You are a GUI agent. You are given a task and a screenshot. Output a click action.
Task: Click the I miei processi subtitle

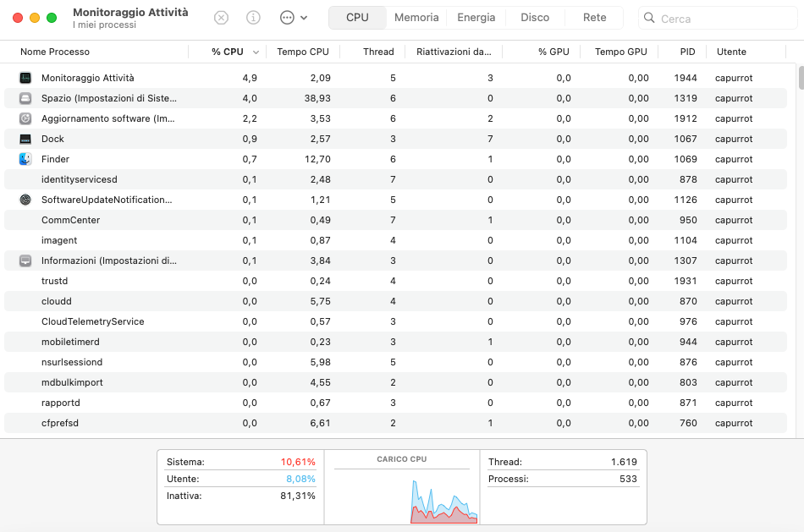pyautogui.click(x=105, y=25)
